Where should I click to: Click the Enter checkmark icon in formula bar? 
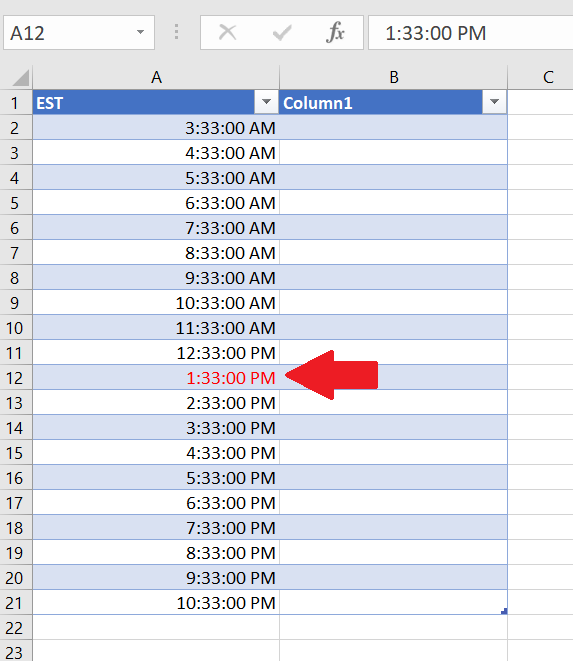pos(282,32)
